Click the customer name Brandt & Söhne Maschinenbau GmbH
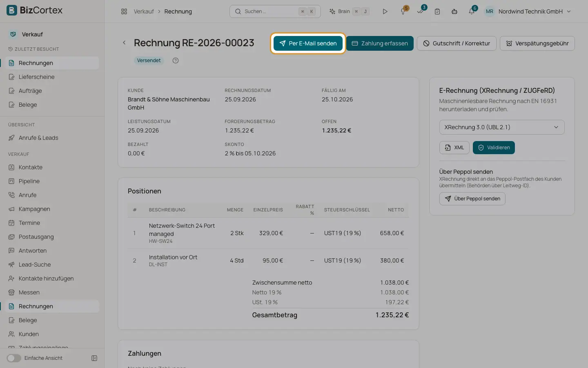The height and width of the screenshot is (368, 588). coord(169,103)
